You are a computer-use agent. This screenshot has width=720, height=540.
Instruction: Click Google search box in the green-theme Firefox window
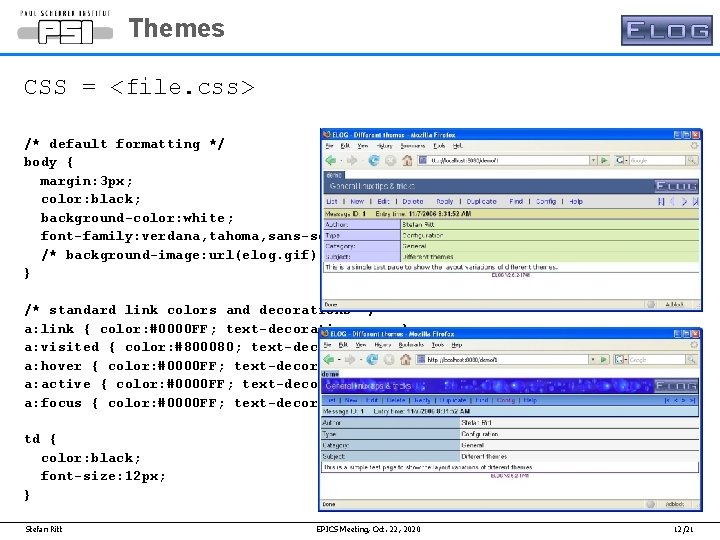pyautogui.click(x=657, y=160)
